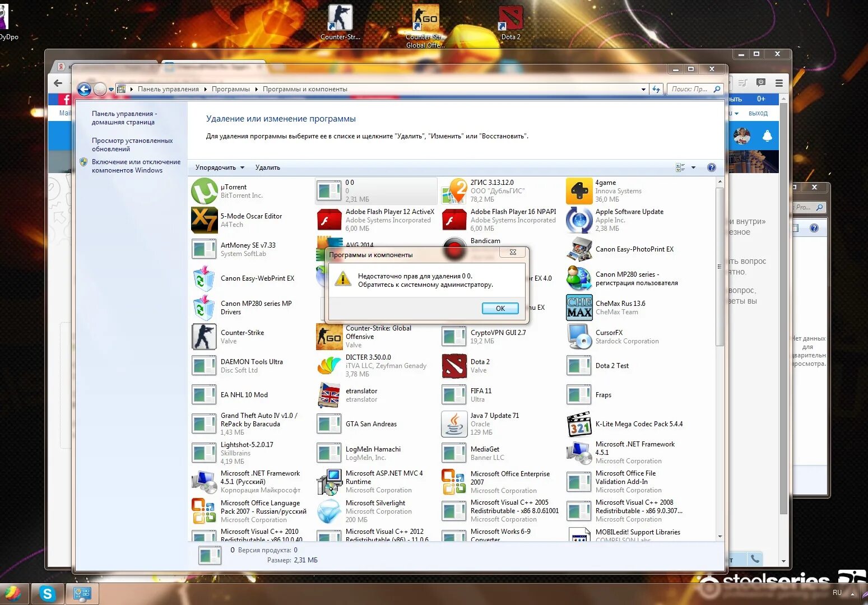Click Удалить in the toolbar
Image resolution: width=868 pixels, height=605 pixels.
point(267,167)
